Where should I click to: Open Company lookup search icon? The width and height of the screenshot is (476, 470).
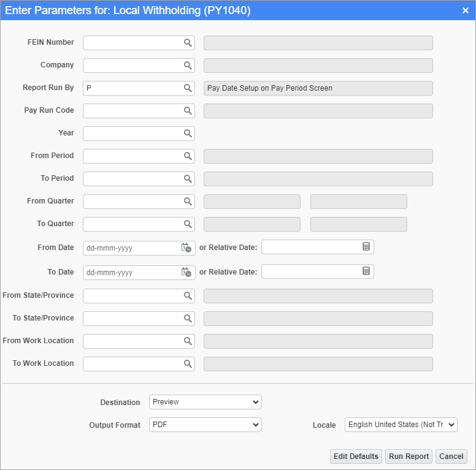(188, 66)
